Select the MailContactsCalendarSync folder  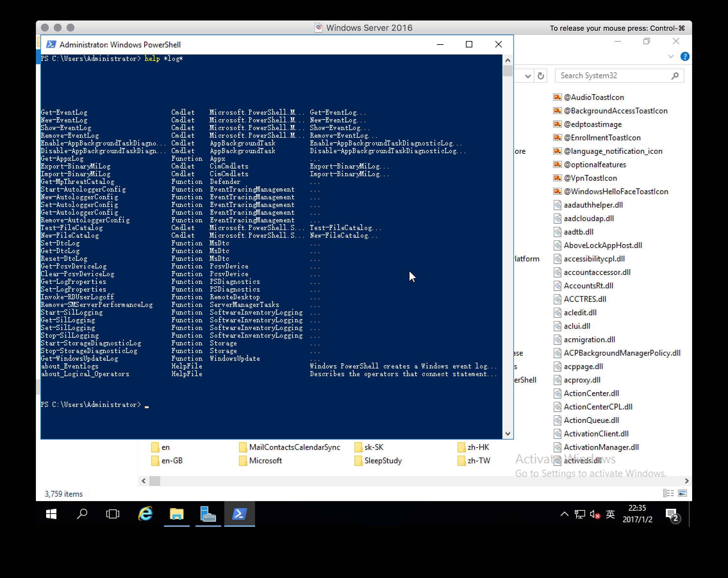click(289, 447)
